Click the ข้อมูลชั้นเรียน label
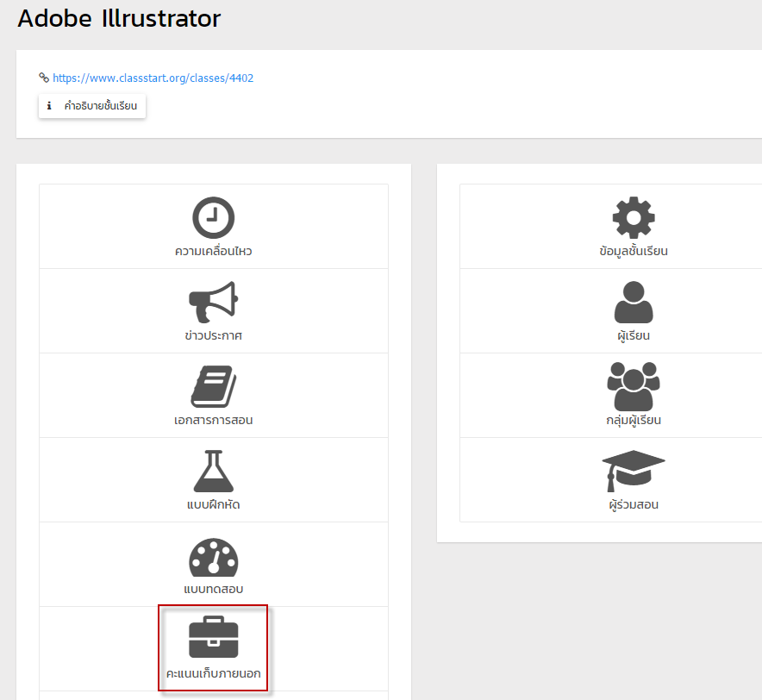 (x=634, y=252)
